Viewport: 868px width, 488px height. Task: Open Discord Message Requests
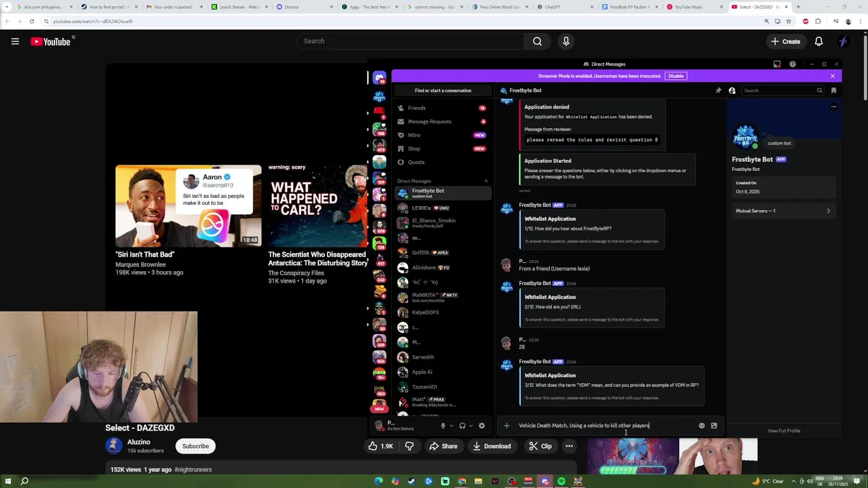(x=443, y=121)
